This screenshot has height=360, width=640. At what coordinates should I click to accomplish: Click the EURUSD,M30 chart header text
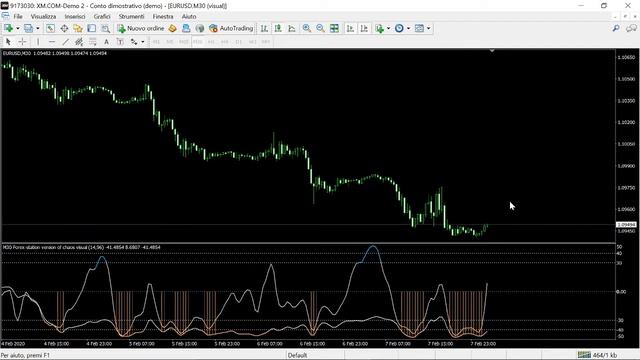pos(55,53)
